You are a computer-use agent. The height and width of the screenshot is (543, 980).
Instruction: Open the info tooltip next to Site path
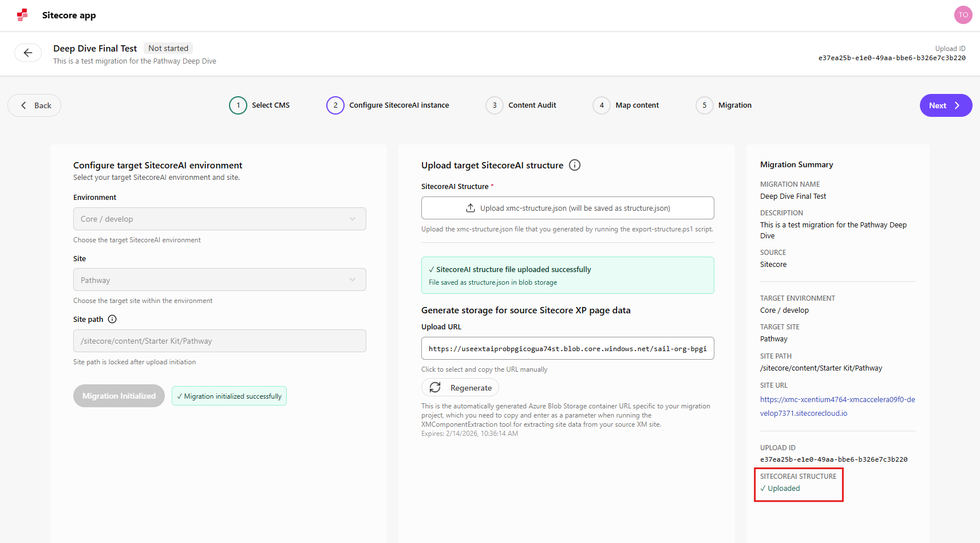click(112, 319)
